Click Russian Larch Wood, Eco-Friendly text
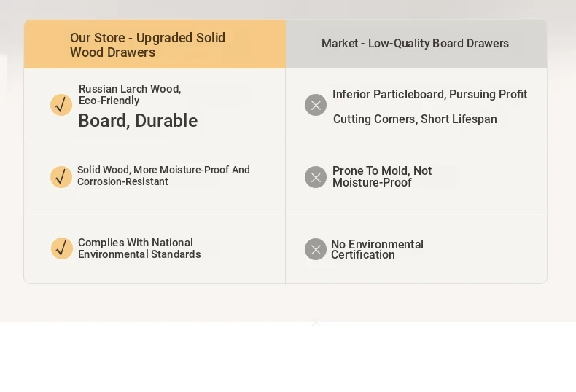 [130, 95]
